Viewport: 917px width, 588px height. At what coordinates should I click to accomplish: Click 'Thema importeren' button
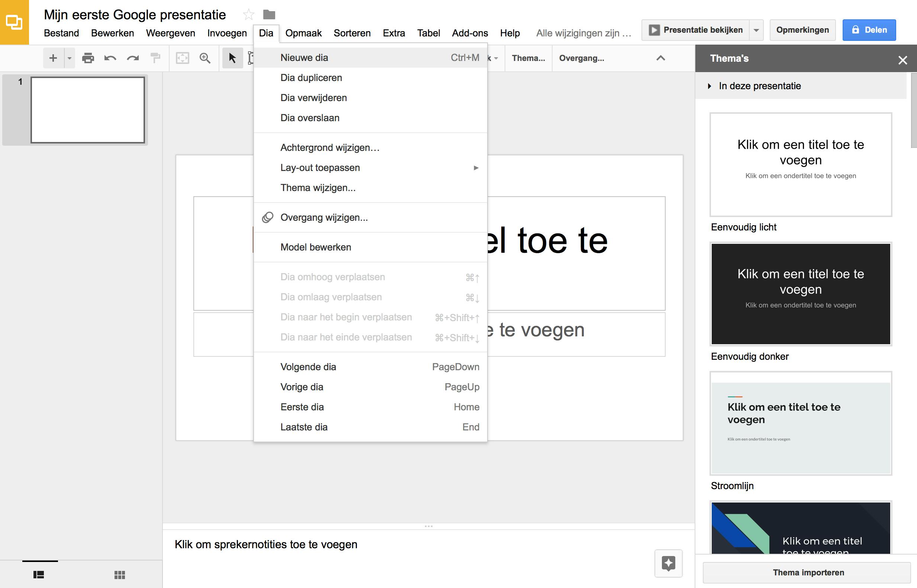[808, 572]
